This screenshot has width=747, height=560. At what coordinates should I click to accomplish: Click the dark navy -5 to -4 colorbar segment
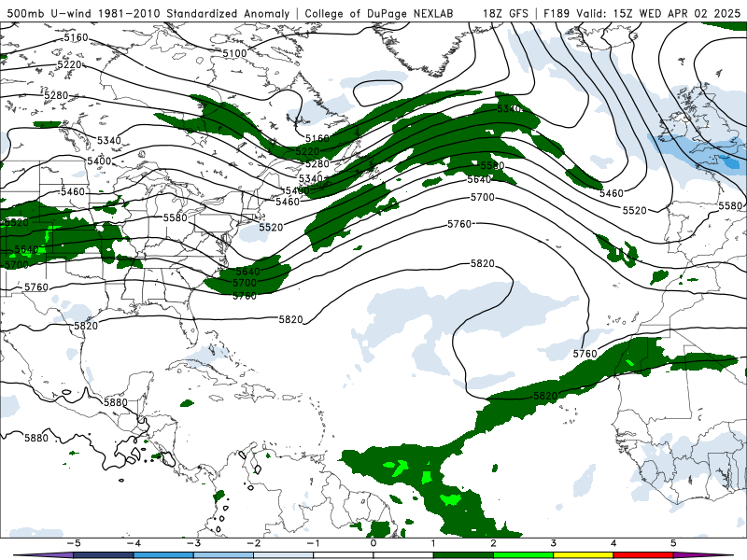[x=104, y=555]
